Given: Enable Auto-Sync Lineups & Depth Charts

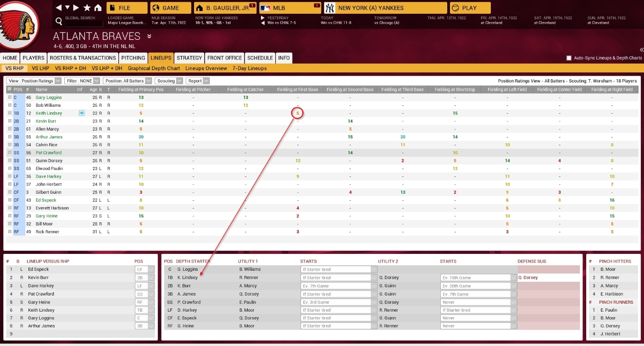Looking at the screenshot, I should point(569,58).
